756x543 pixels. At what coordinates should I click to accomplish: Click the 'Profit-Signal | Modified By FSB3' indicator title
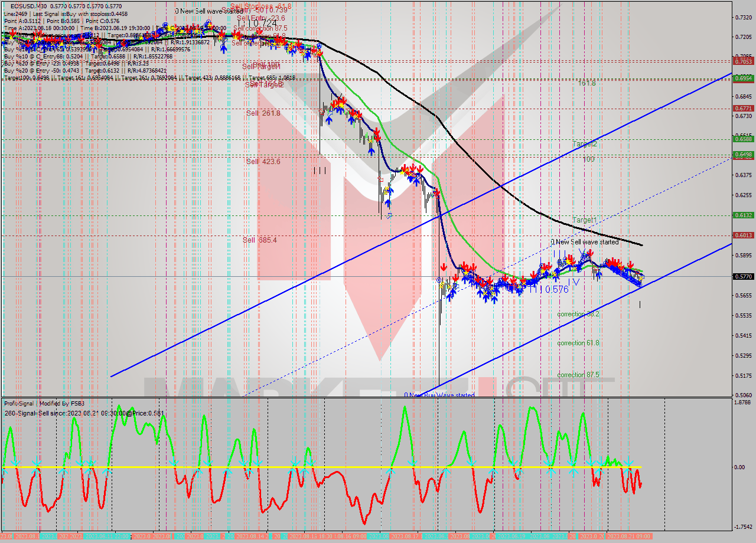click(x=44, y=404)
